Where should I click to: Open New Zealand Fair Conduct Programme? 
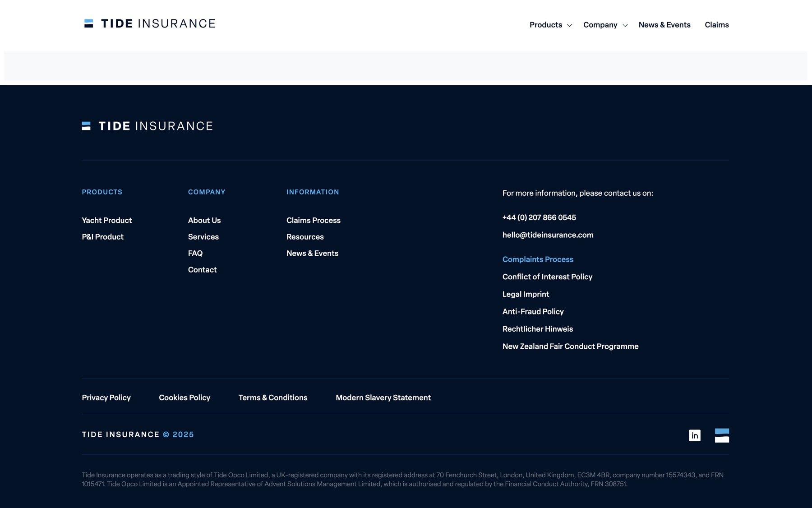point(571,346)
